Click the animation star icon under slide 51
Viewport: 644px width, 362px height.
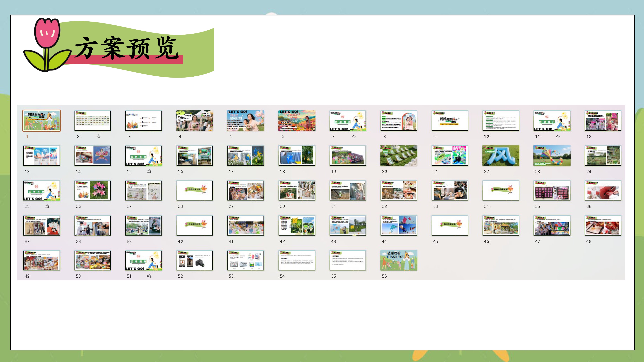point(149,276)
